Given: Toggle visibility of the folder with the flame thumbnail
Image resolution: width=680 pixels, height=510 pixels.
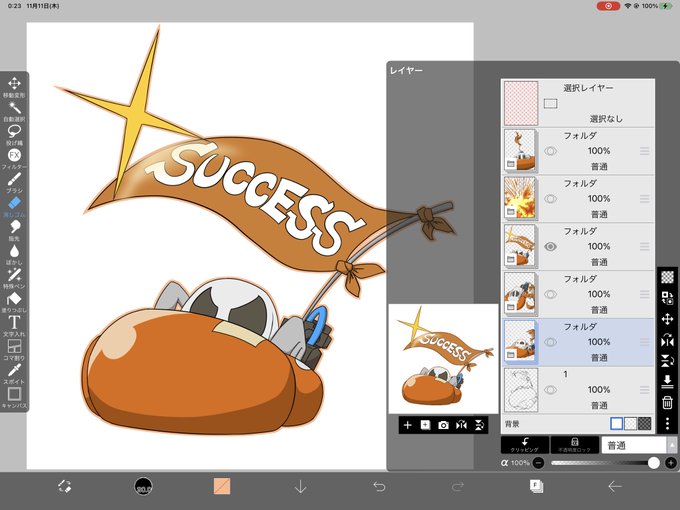Looking at the screenshot, I should click(x=550, y=151).
